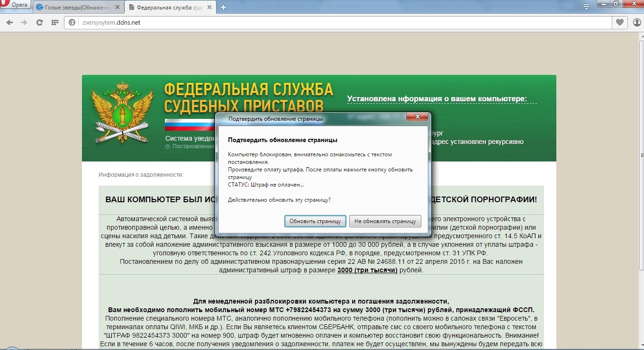Select the "Федеральная служба суд..." tab
Viewport: 644px width, 350px height.
[x=171, y=8]
